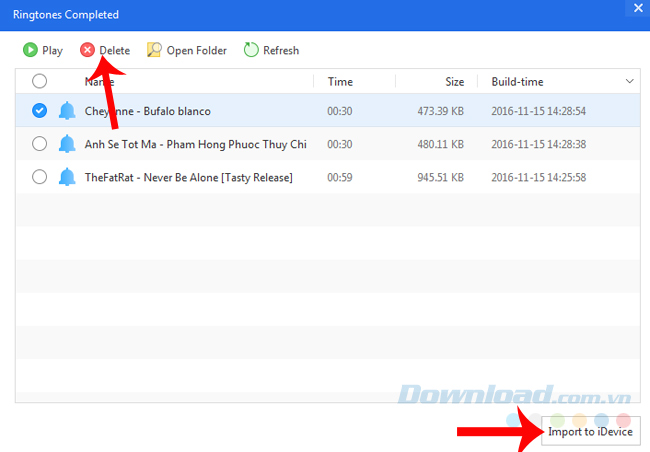Check the Anh Se Tot Ma ringtone
This screenshot has width=650, height=452.
coord(39,144)
